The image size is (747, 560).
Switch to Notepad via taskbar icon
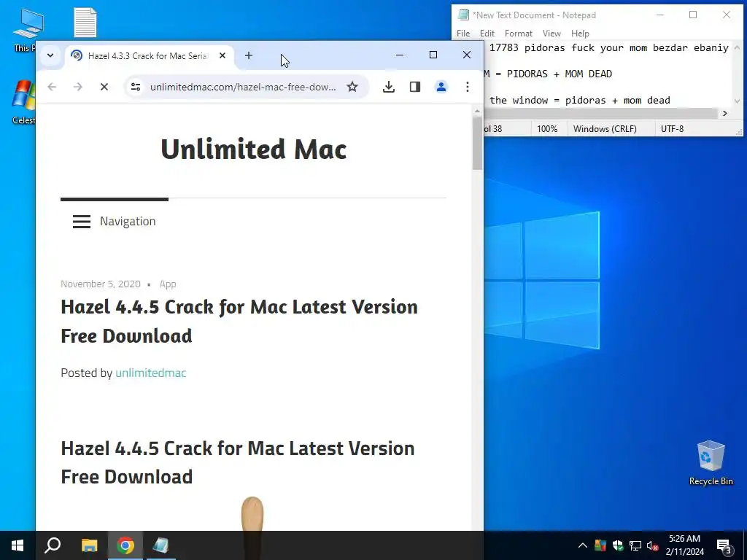[160, 545]
